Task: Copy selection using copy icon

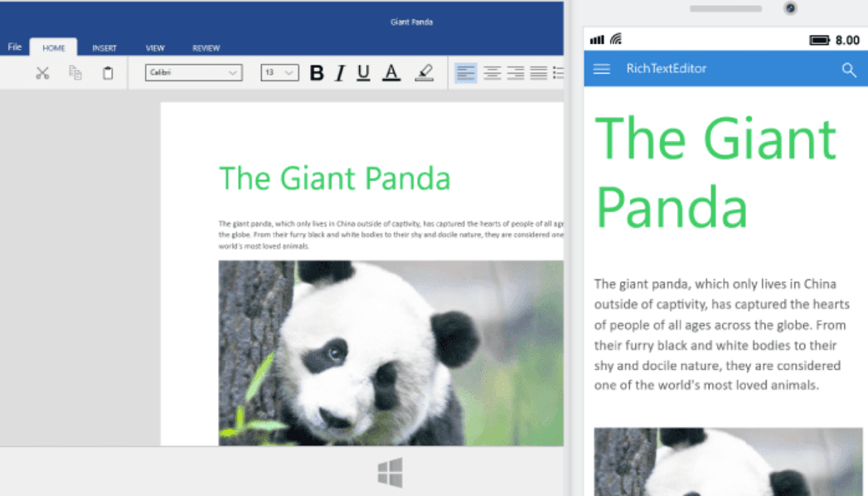Action: click(75, 72)
